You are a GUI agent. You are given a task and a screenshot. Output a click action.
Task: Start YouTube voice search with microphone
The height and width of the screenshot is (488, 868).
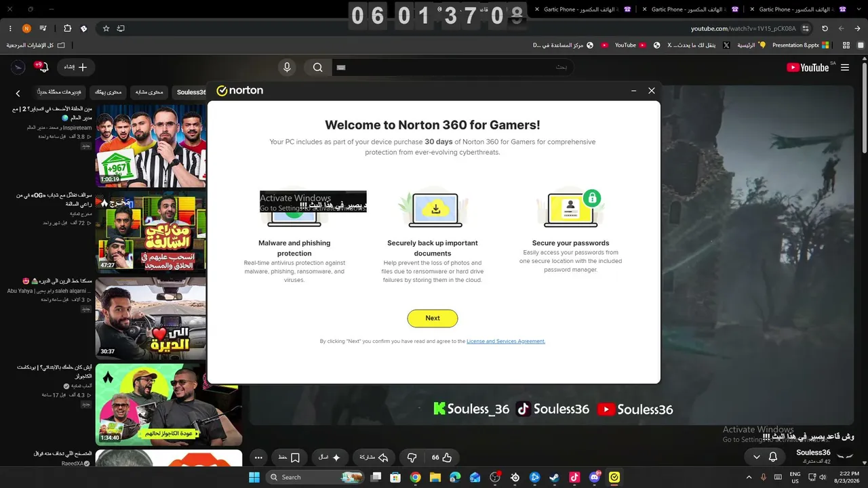287,68
